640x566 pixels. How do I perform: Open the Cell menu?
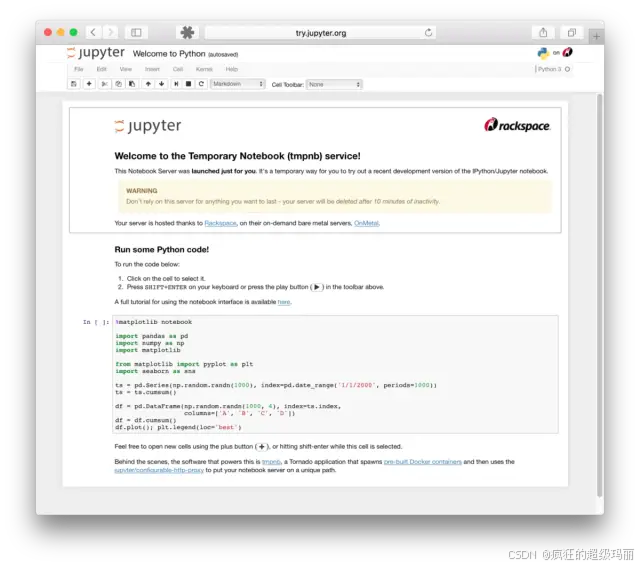coord(178,69)
